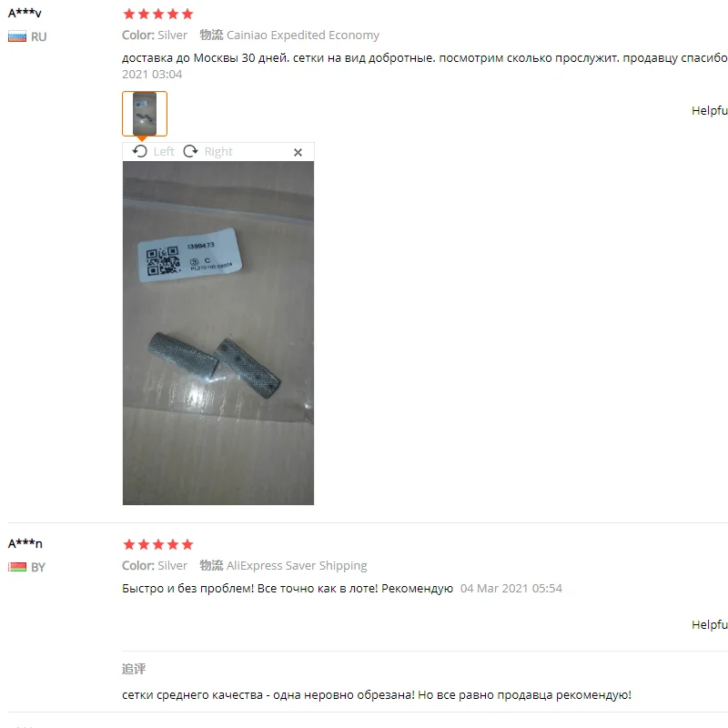Click the 追评 follow-up review label
The height and width of the screenshot is (728, 728).
pos(134,669)
